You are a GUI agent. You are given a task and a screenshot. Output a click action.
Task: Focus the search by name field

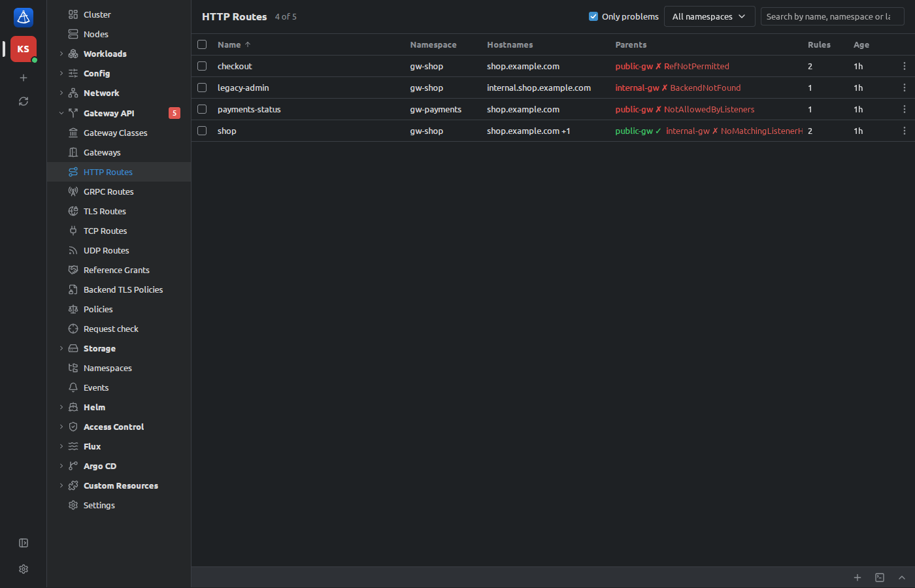(x=832, y=16)
